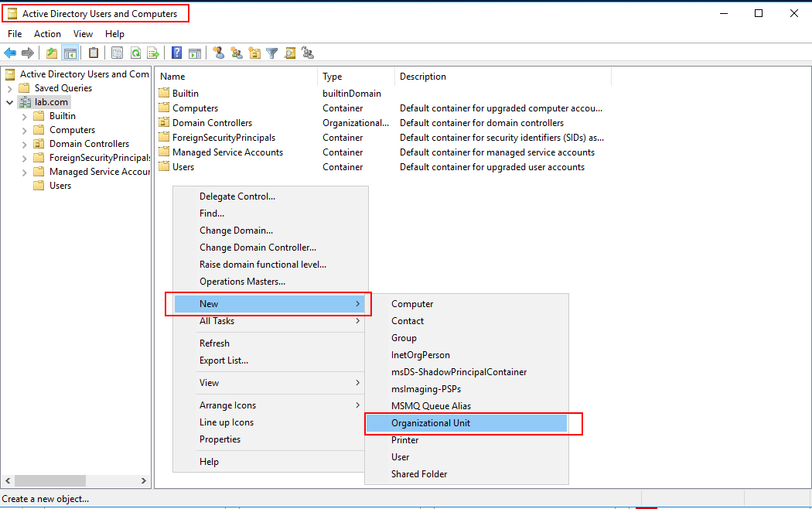This screenshot has width=812, height=509.
Task: Click tree pane horizontal scrollbar left arrow
Action: coord(8,481)
